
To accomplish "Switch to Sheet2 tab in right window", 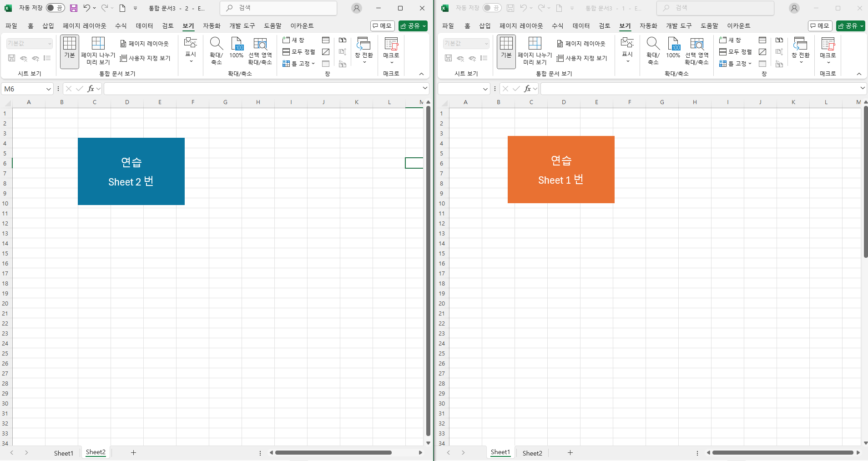I will pos(532,453).
